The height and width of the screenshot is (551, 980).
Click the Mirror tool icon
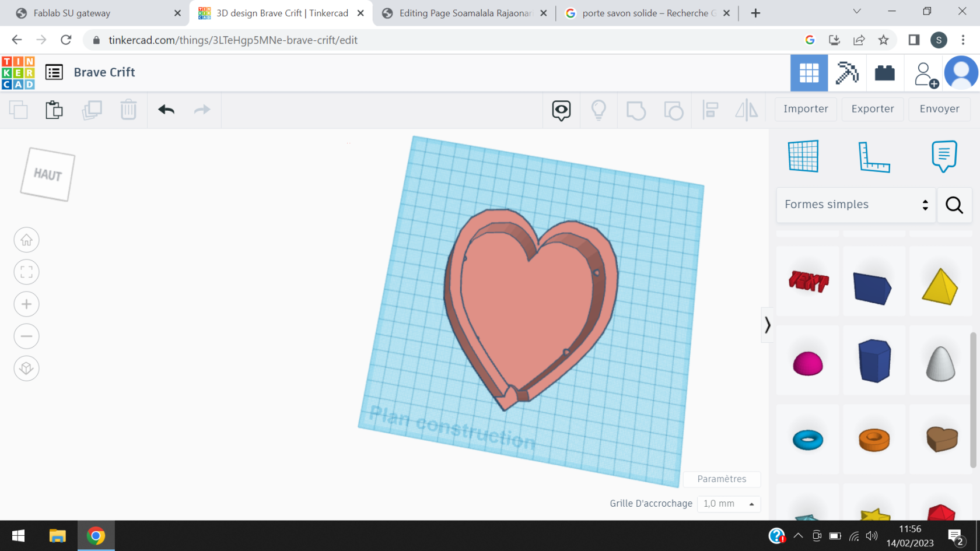point(747,110)
